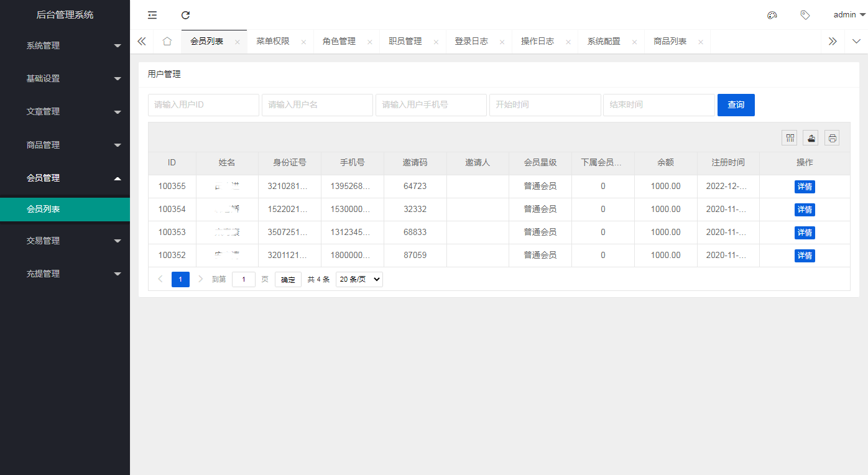Switch to the 角色管理 tab
Screen dimensions: 868x475
tap(339, 42)
